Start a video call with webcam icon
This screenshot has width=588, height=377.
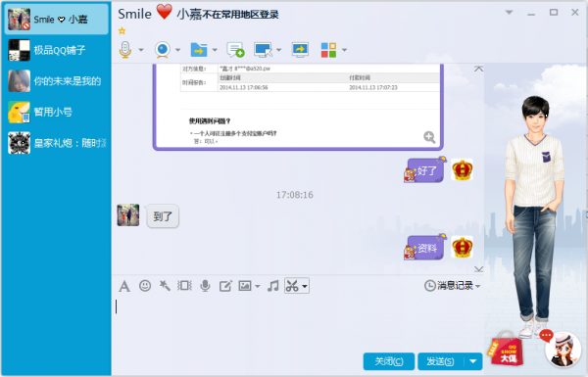pyautogui.click(x=163, y=50)
